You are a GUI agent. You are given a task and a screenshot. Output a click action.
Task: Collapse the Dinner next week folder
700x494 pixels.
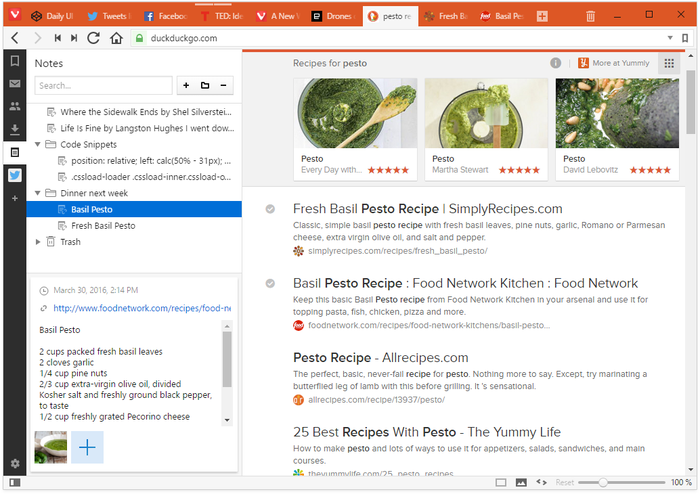coord(38,193)
